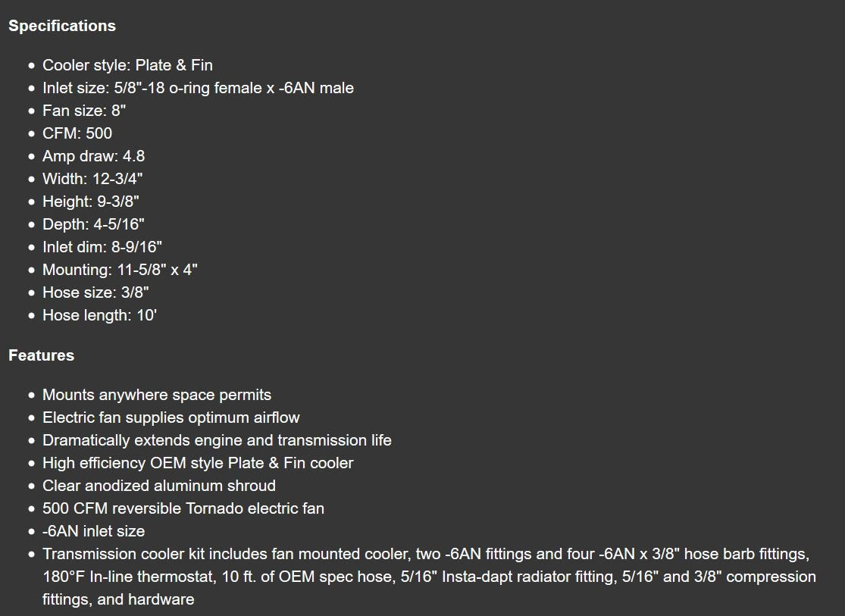Click "Dramatically extends engine and transmission life"
The width and height of the screenshot is (845, 616).
pos(217,440)
